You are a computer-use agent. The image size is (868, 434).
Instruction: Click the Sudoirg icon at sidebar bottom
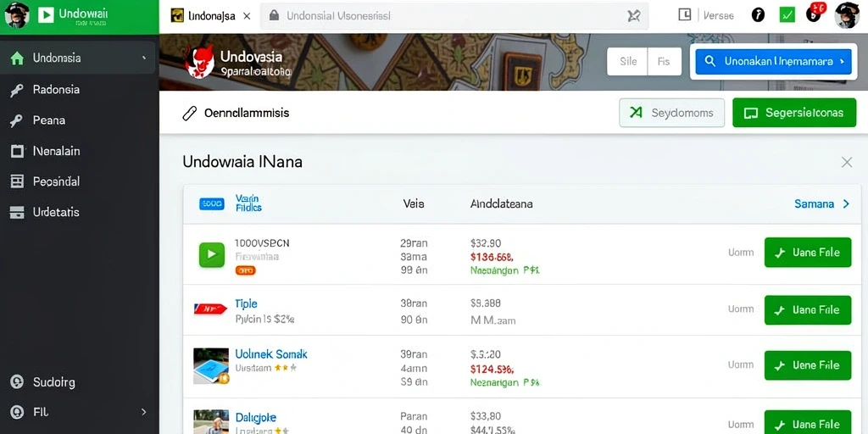(17, 382)
